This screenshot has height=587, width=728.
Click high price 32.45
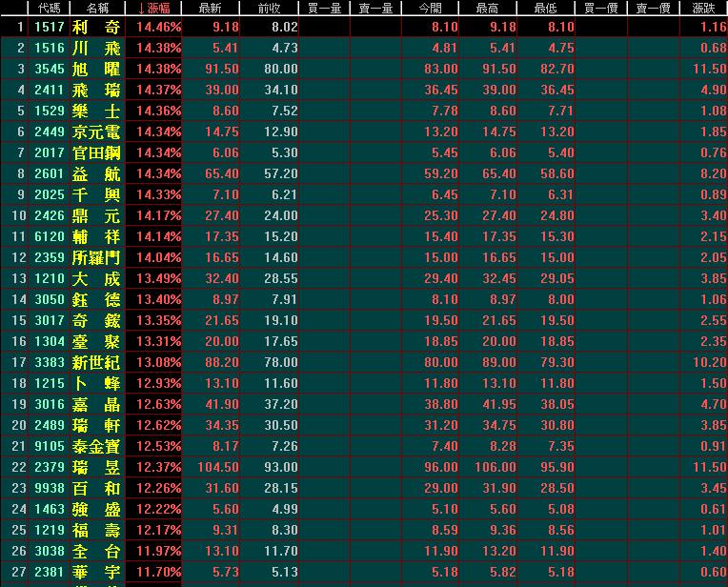click(x=499, y=278)
